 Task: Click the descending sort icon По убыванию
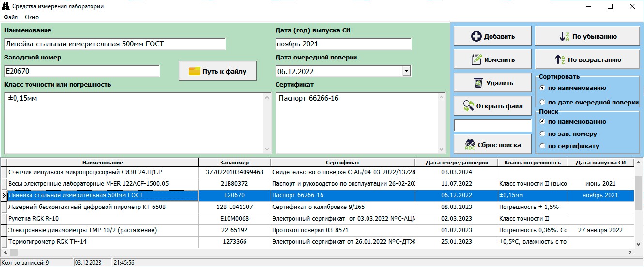[x=564, y=36]
